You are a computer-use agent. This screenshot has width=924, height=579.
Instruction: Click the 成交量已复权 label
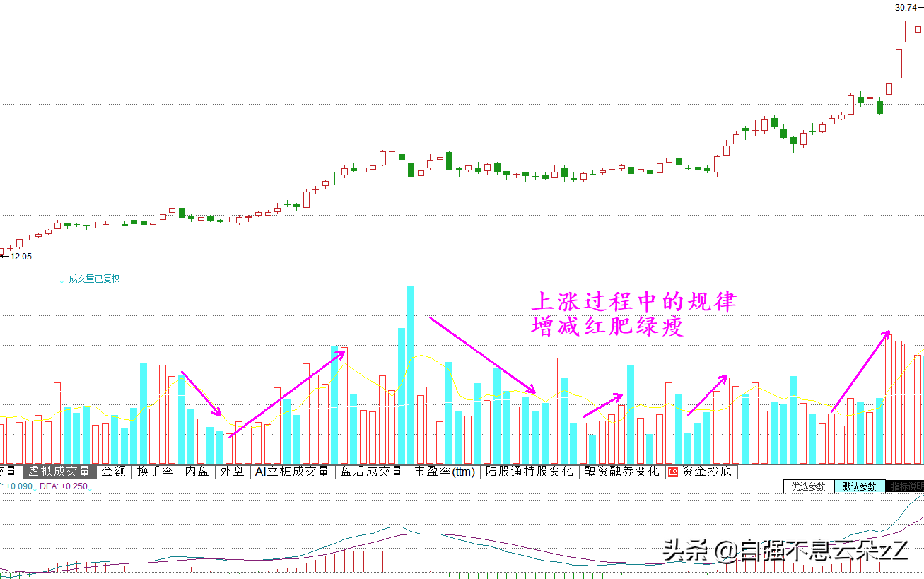tap(94, 279)
